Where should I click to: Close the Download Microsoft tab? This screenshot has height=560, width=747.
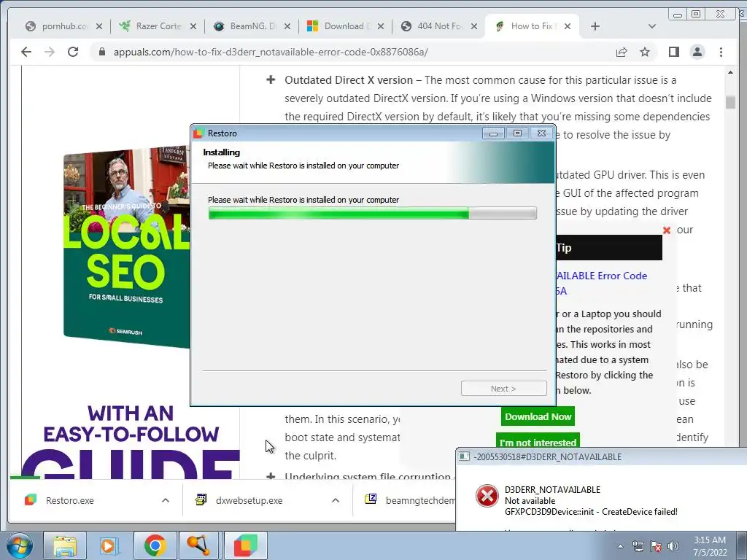pyautogui.click(x=381, y=26)
